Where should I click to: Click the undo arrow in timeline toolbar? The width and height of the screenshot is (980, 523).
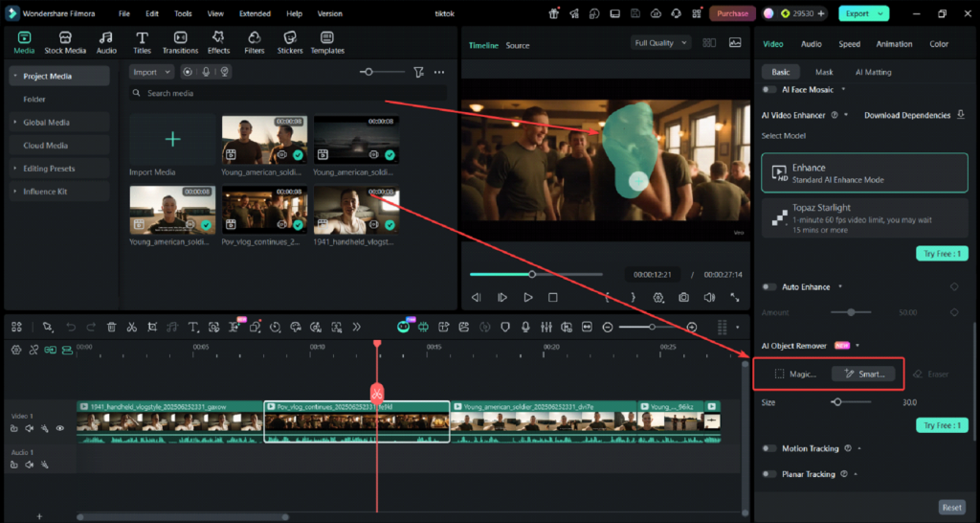click(x=71, y=327)
